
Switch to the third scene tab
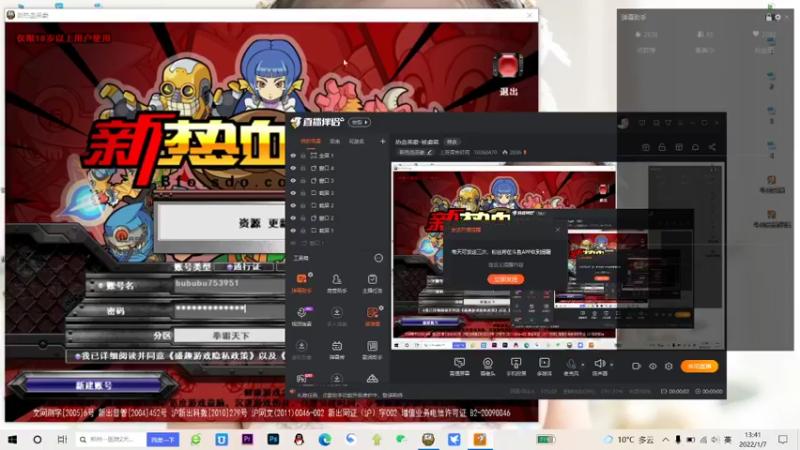[356, 141]
